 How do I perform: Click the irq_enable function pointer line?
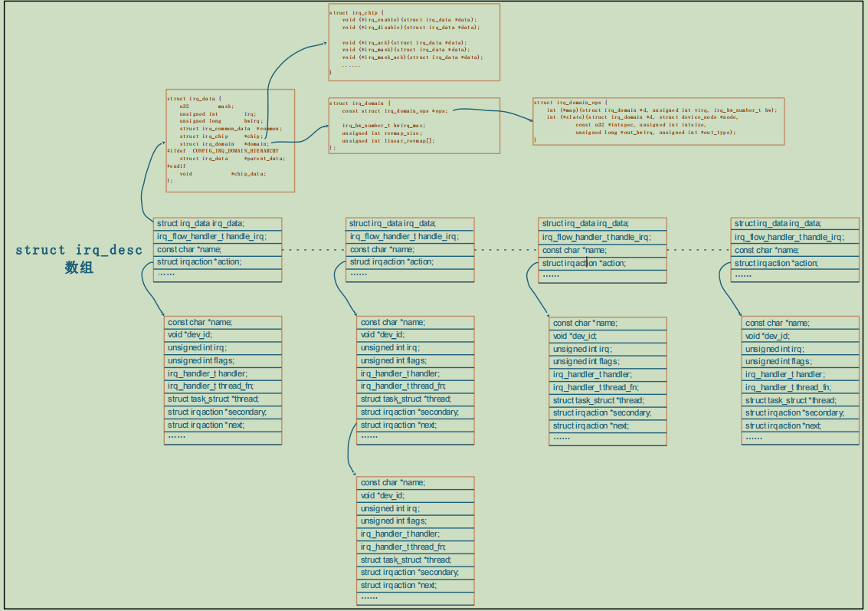coord(409,20)
